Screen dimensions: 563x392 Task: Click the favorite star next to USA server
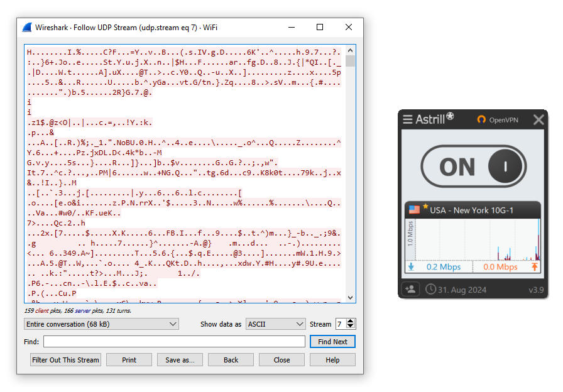click(x=425, y=207)
